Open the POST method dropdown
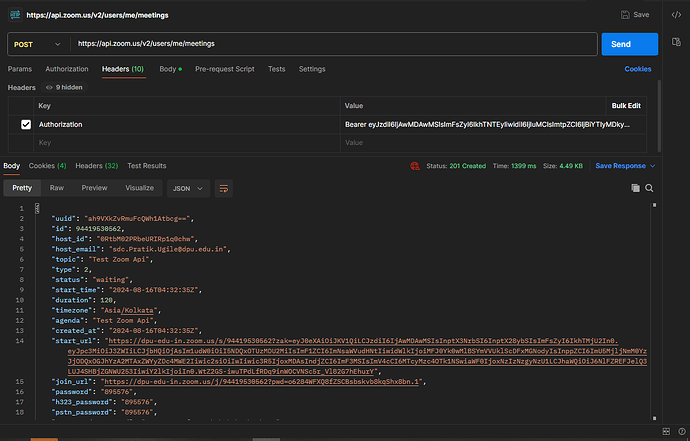 point(38,44)
